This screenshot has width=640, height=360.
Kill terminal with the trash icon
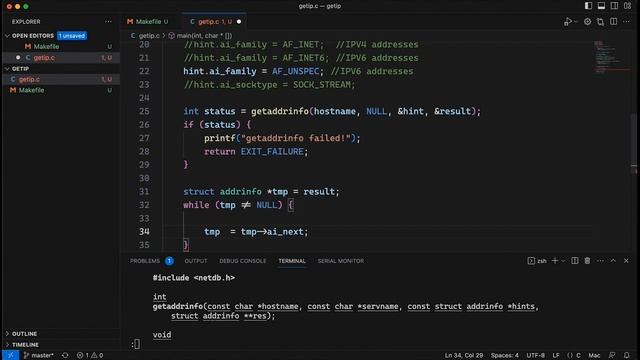587,261
